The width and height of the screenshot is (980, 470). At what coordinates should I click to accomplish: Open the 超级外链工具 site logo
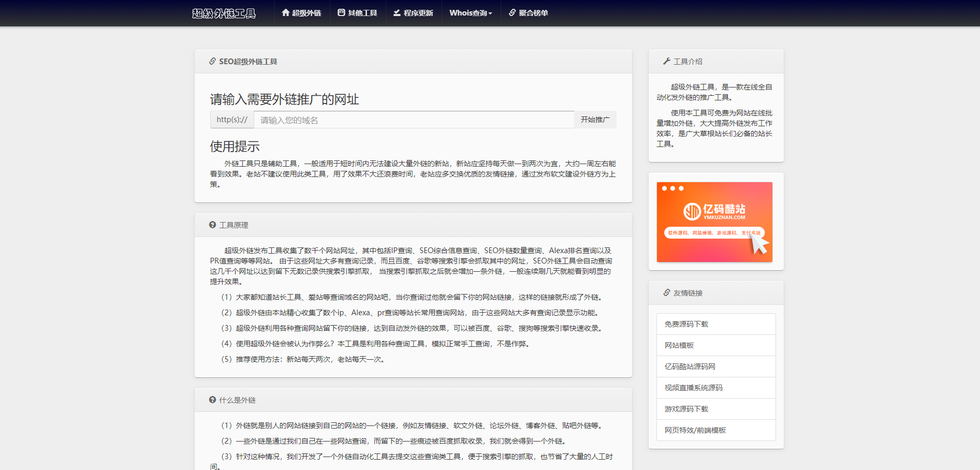coord(224,13)
